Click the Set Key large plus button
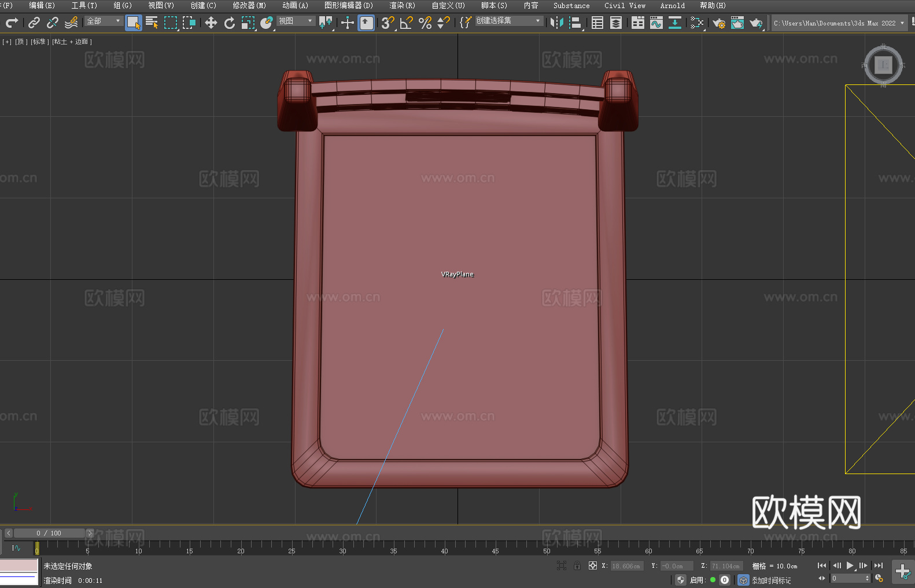 (x=903, y=572)
